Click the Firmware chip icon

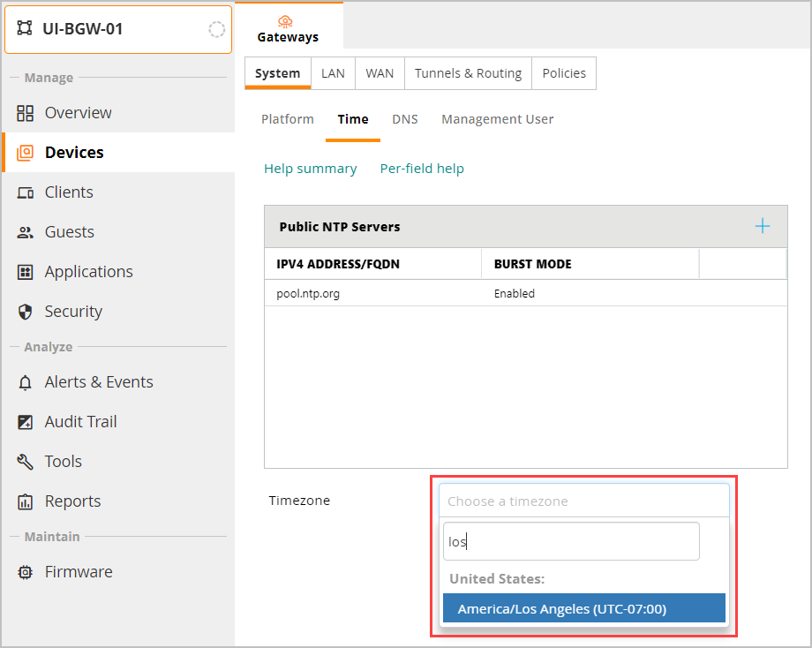(26, 572)
